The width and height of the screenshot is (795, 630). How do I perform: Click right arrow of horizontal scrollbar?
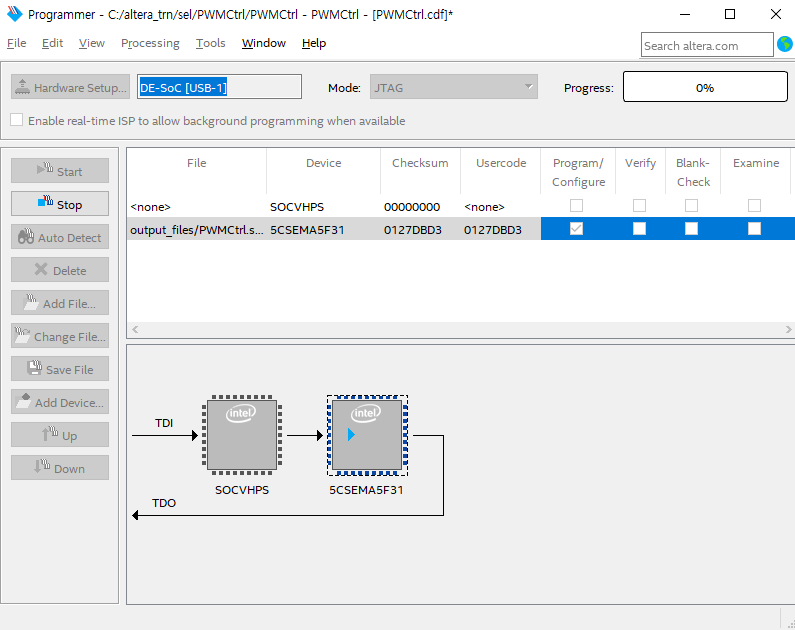(x=788, y=329)
